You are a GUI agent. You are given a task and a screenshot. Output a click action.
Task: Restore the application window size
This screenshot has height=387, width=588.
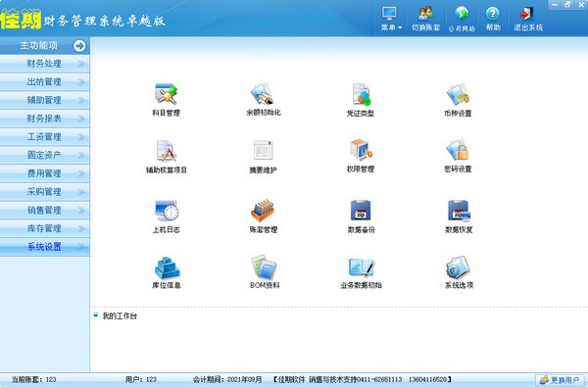(567, 5)
